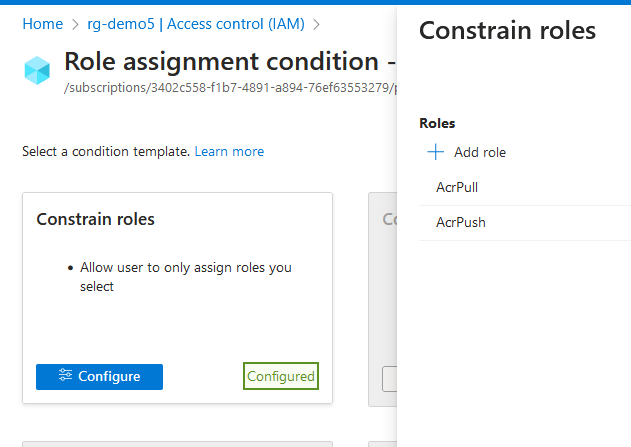Open rg-demo5 Access control (IAM) breadcrumb
Image resolution: width=631 pixels, height=447 pixels.
coord(196,24)
